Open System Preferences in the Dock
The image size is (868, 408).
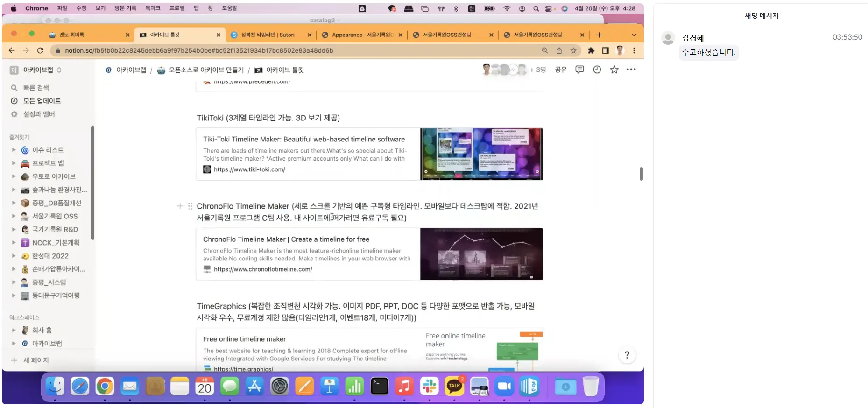point(280,386)
